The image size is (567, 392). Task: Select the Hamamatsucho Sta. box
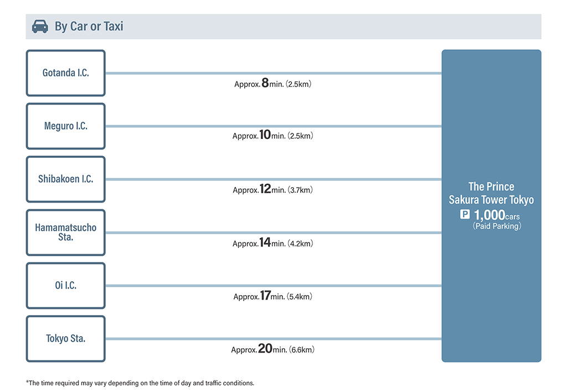[66, 233]
